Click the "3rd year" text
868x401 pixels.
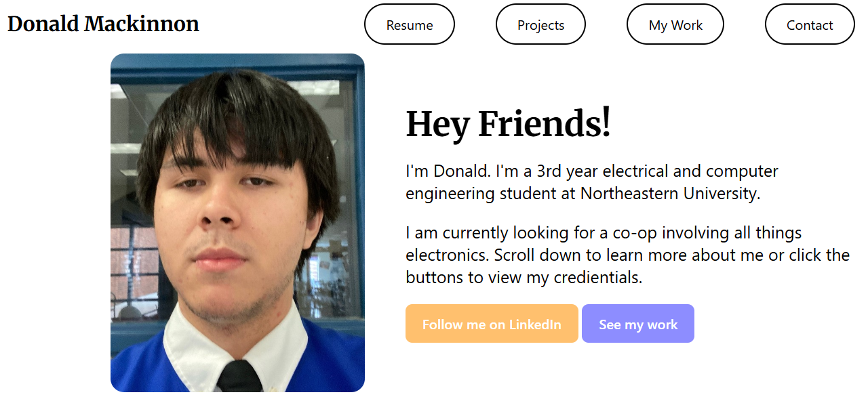(567, 171)
